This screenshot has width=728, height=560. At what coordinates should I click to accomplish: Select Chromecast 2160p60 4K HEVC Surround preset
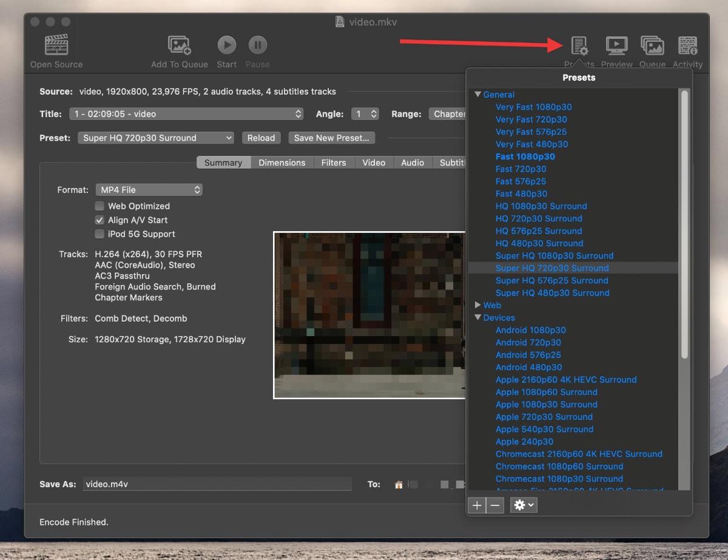(579, 454)
